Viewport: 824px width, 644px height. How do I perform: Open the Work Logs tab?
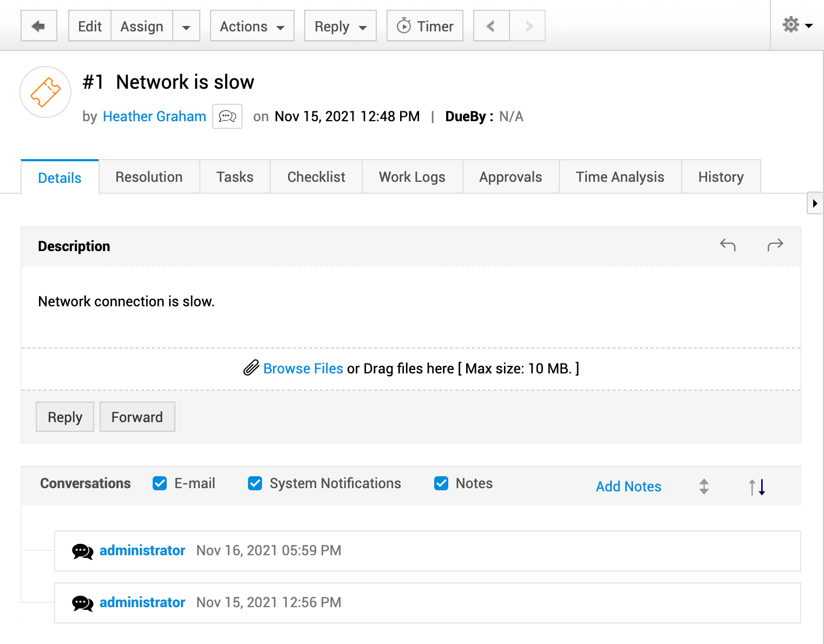412,177
